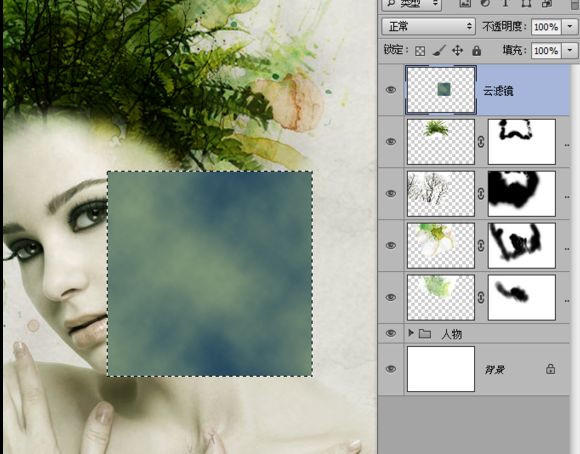
Task: Expand the 人物 group triangle
Action: point(410,333)
